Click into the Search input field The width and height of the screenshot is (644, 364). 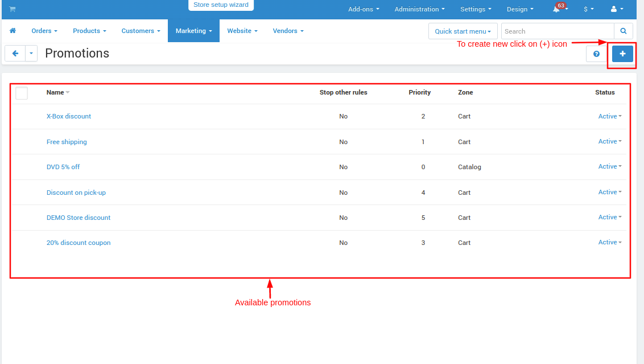pos(557,31)
